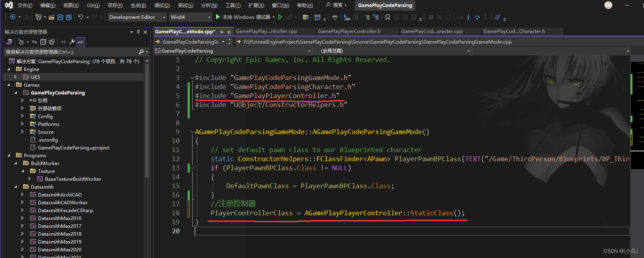Click the Open File folder icon

coord(52,17)
